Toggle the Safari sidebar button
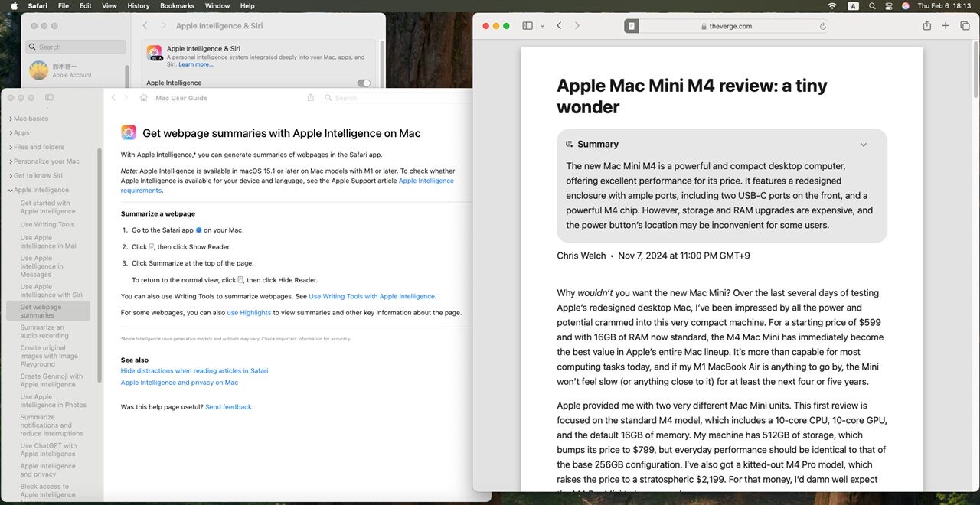 [x=528, y=25]
